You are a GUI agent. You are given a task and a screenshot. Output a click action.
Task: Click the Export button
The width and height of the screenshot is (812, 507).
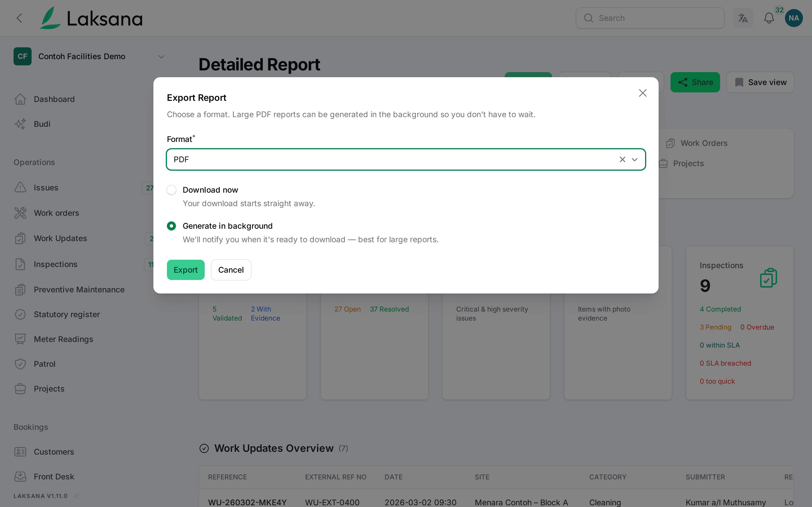pyautogui.click(x=186, y=270)
